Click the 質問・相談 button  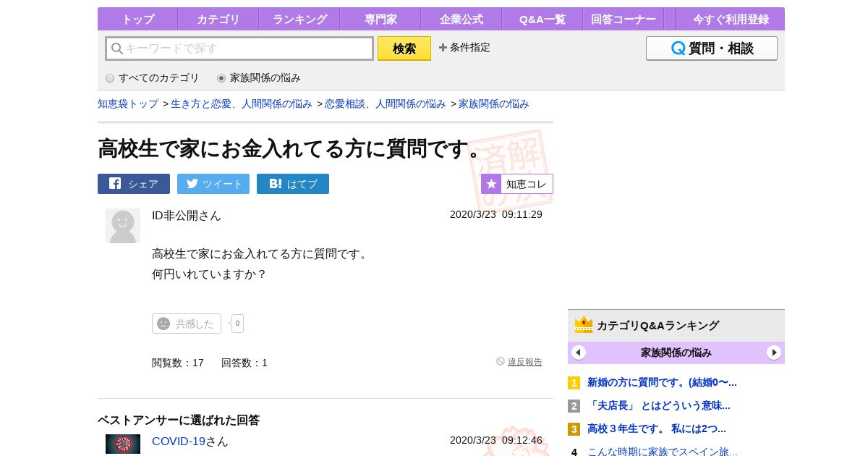(x=712, y=48)
